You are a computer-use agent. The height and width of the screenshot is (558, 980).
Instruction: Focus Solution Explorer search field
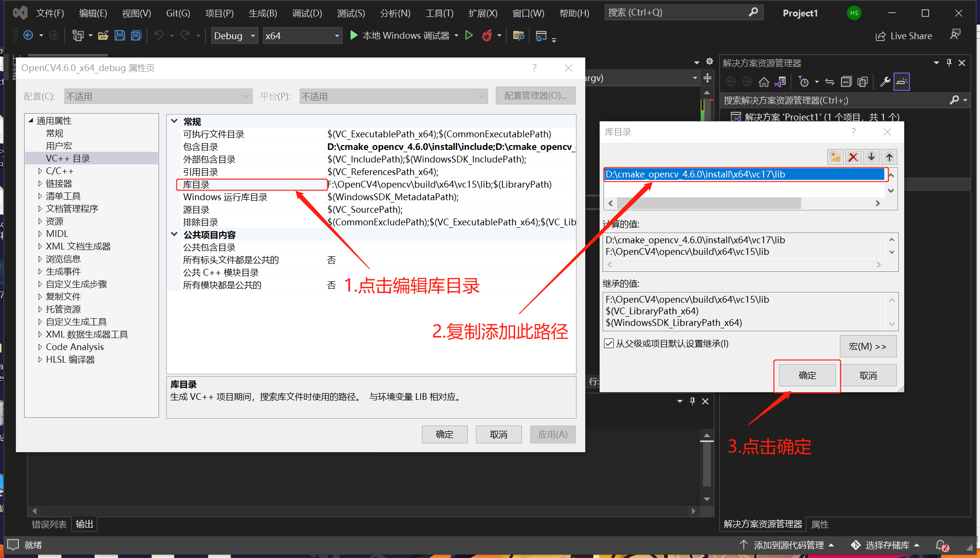click(845, 100)
